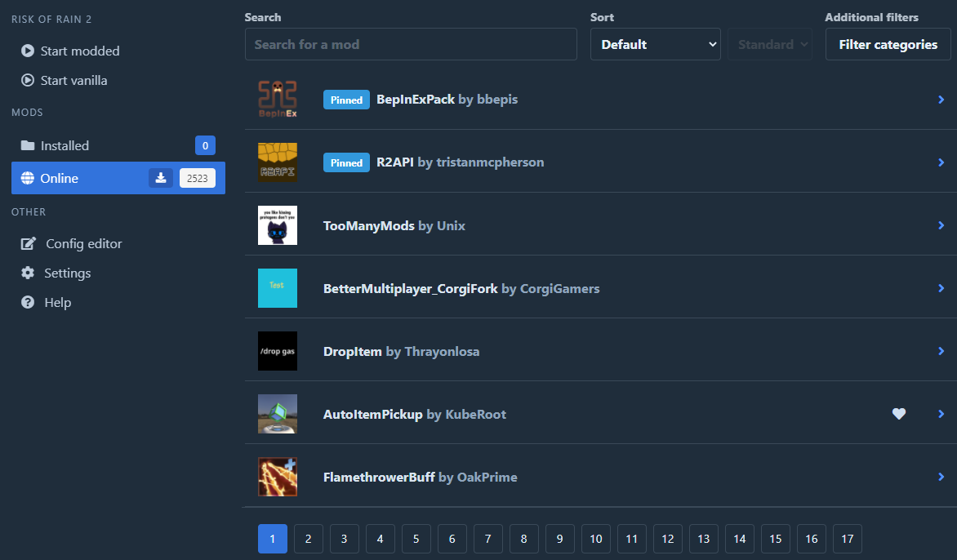The width and height of the screenshot is (957, 560).
Task: Go to page 7
Action: 488,539
